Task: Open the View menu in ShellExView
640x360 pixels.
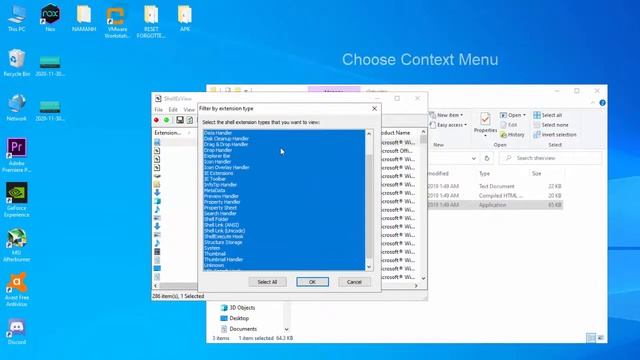Action: [x=189, y=110]
